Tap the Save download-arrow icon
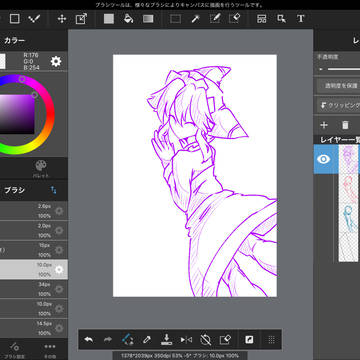 tap(166, 340)
